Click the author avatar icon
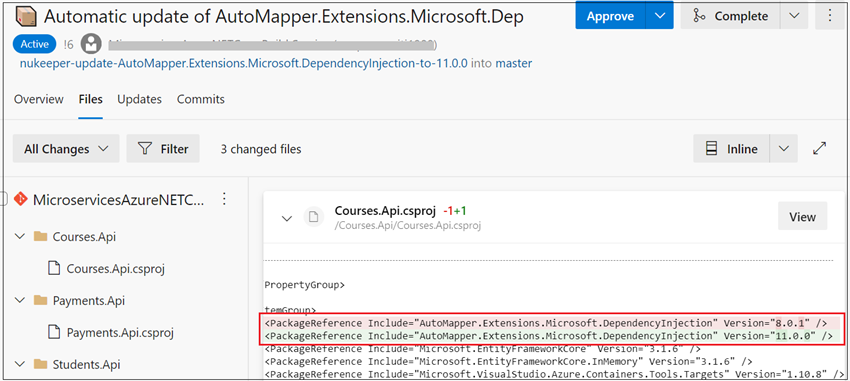 [x=91, y=44]
